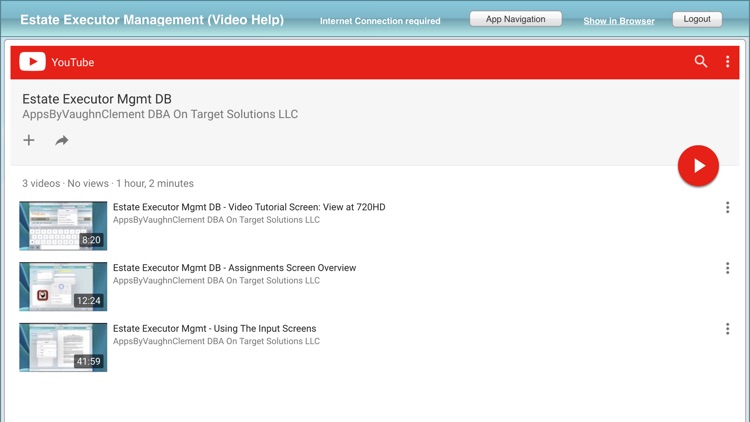Screen dimensions: 750x422
Task: Open the 8:20 video thumbnail
Action: [63, 226]
